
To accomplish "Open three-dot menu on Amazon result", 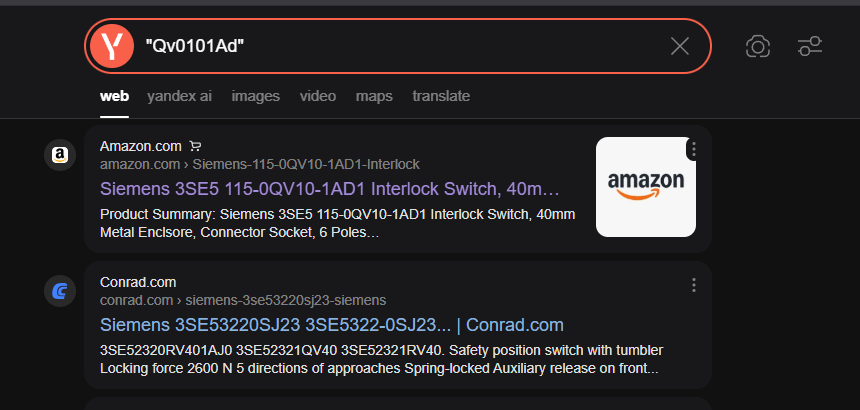I will click(x=694, y=149).
